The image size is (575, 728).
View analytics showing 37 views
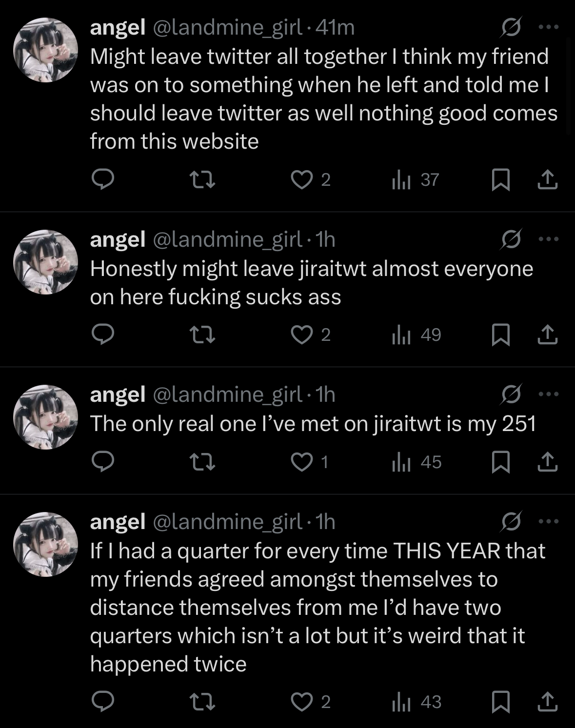416,180
